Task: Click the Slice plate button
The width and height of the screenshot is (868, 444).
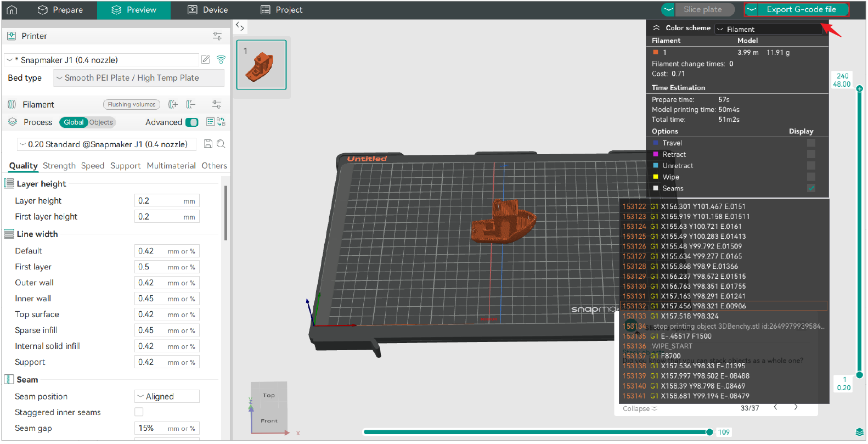Action: [705, 9]
